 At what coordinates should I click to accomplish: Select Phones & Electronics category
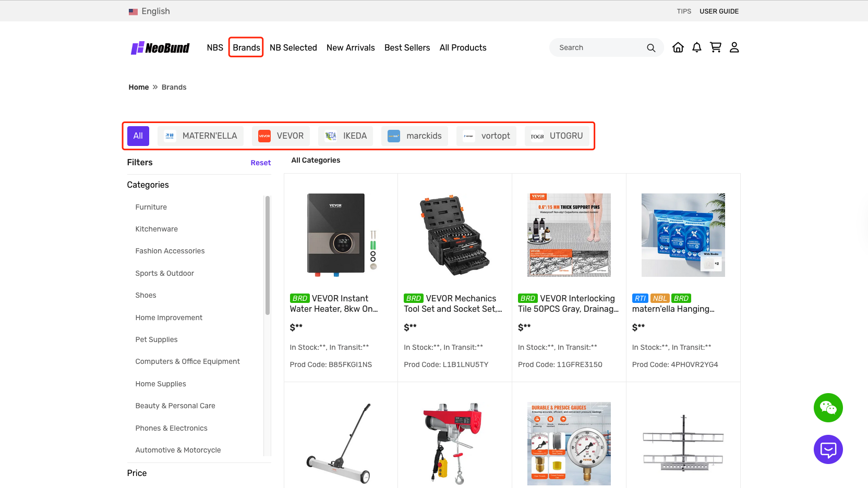172,428
